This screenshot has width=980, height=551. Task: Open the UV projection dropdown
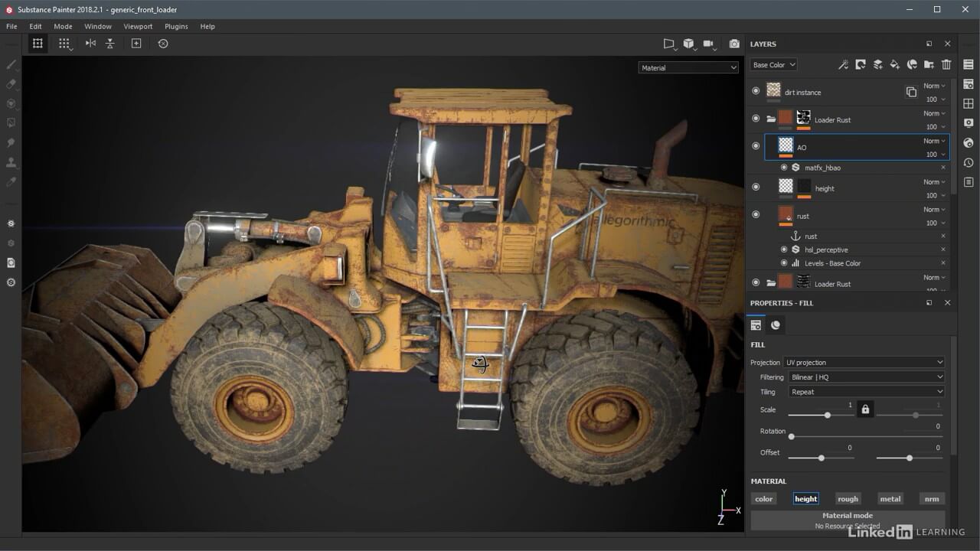pyautogui.click(x=865, y=362)
